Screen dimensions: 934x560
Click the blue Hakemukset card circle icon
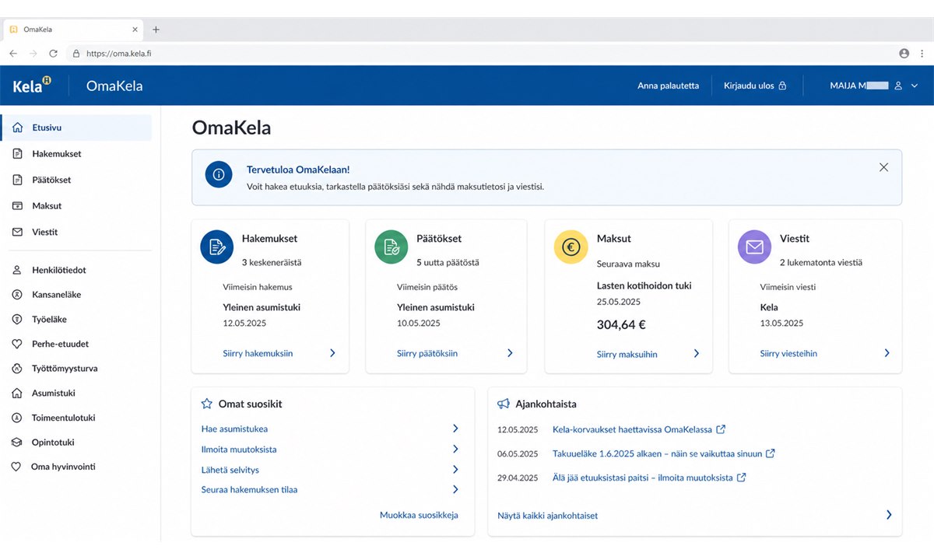(217, 247)
